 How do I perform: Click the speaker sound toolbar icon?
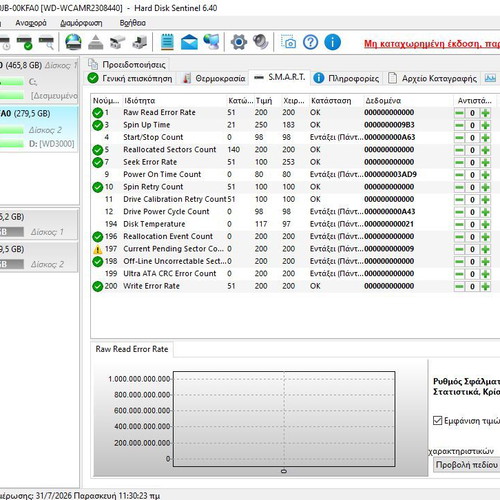coord(261,42)
